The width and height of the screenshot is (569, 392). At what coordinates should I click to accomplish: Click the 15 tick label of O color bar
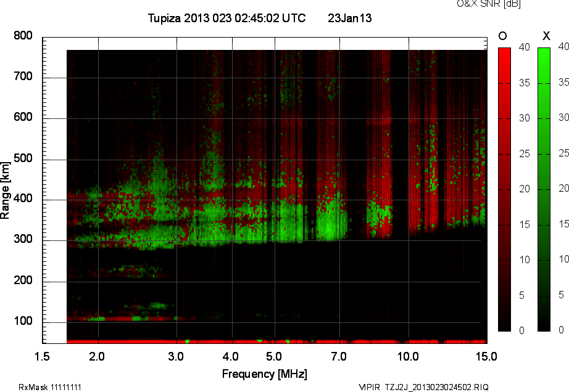(x=525, y=224)
